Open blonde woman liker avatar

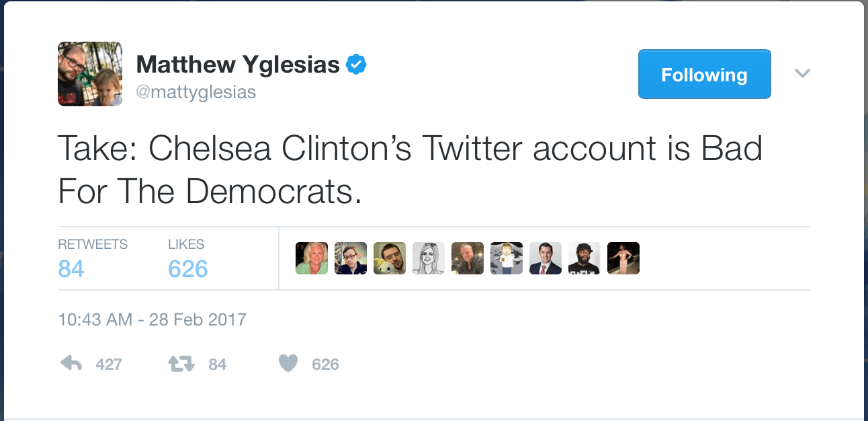(x=312, y=258)
